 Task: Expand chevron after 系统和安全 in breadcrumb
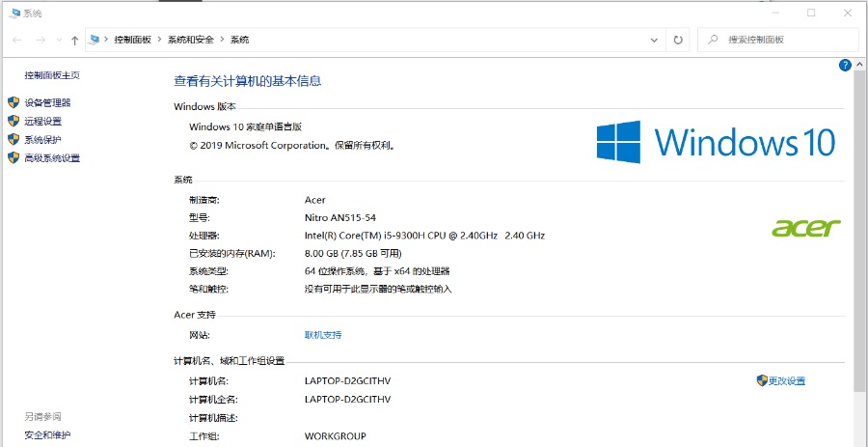(222, 40)
